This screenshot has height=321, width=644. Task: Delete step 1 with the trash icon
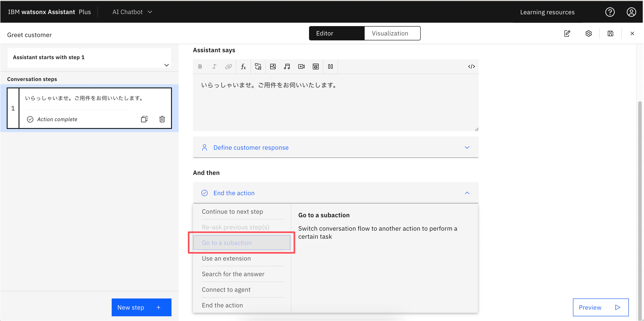(x=162, y=119)
